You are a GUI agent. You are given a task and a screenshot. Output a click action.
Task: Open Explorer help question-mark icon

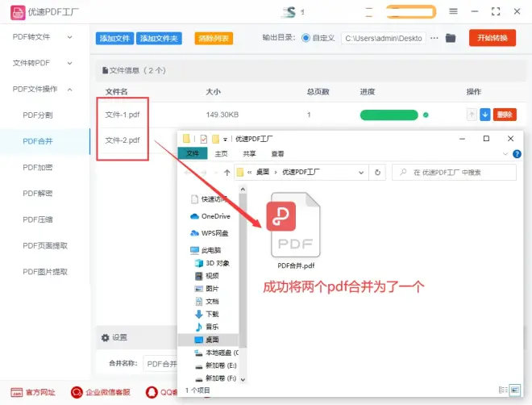click(517, 154)
